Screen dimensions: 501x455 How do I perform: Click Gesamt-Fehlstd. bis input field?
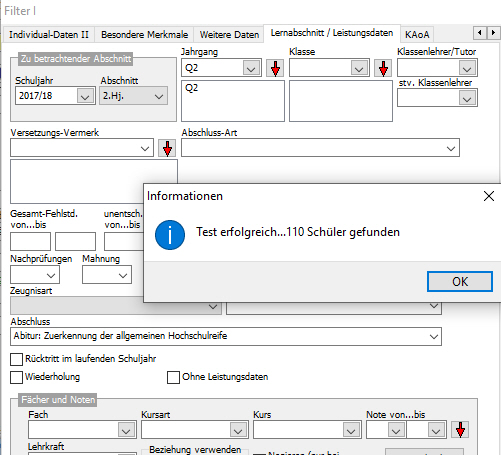click(x=75, y=241)
